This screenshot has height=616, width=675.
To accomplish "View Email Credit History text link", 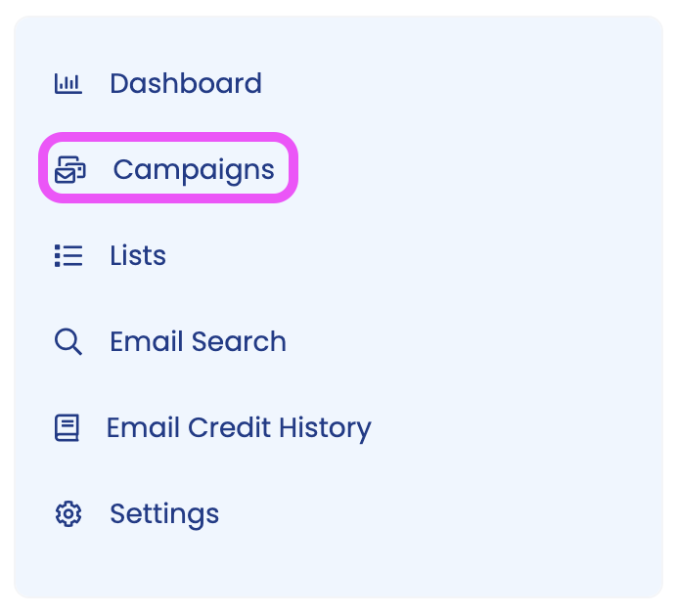I will pos(239,428).
